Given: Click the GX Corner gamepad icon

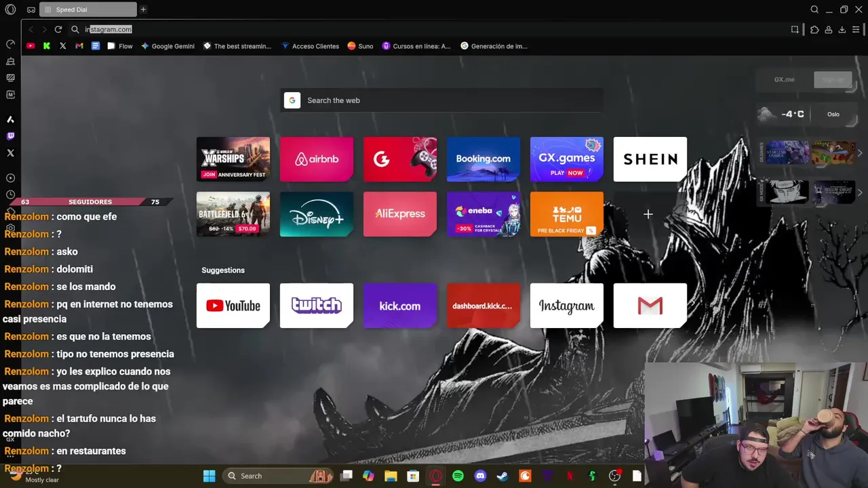Looking at the screenshot, I should [x=31, y=9].
